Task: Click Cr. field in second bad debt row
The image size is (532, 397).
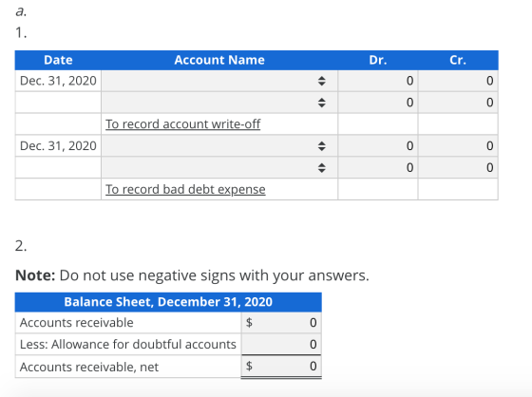Action: point(458,167)
